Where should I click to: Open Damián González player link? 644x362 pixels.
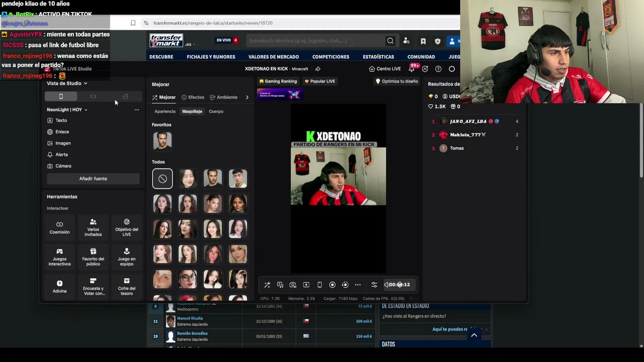192,333
